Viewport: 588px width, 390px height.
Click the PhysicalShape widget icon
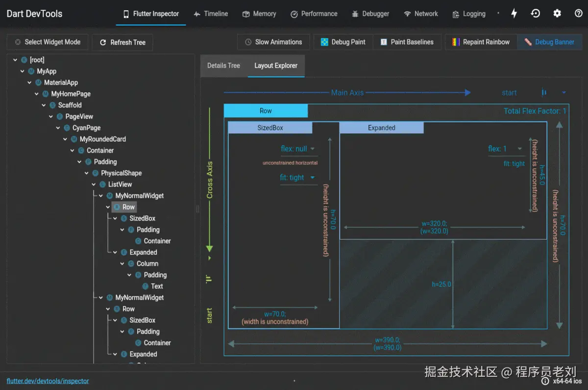coord(95,173)
